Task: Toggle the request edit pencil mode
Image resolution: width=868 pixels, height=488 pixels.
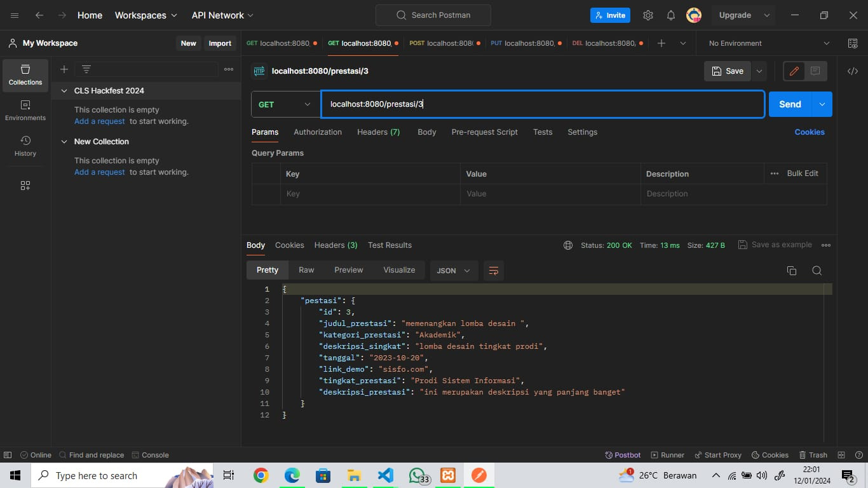Action: pyautogui.click(x=794, y=71)
